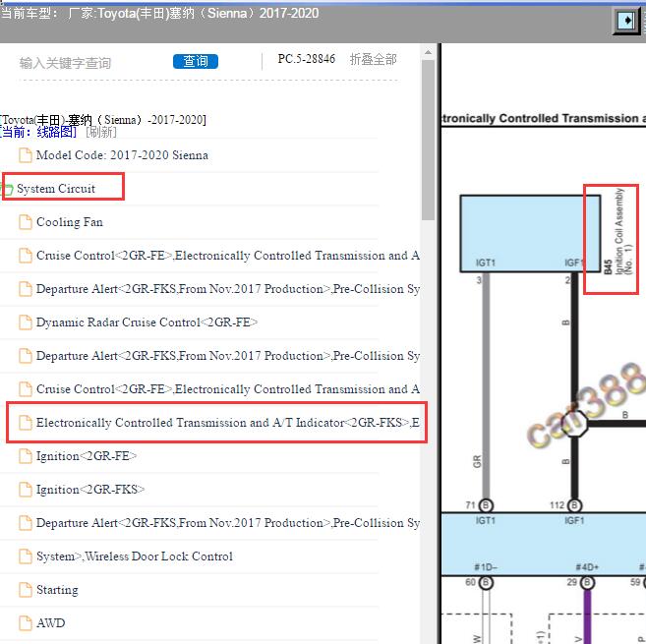Click document icon beside Cooling Fan
646x644 pixels.
tap(26, 222)
